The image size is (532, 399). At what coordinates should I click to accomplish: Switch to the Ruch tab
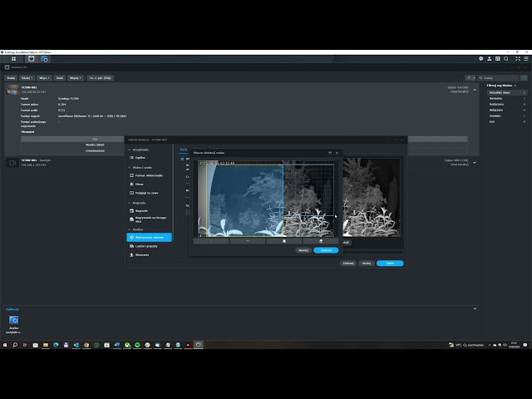click(x=184, y=150)
